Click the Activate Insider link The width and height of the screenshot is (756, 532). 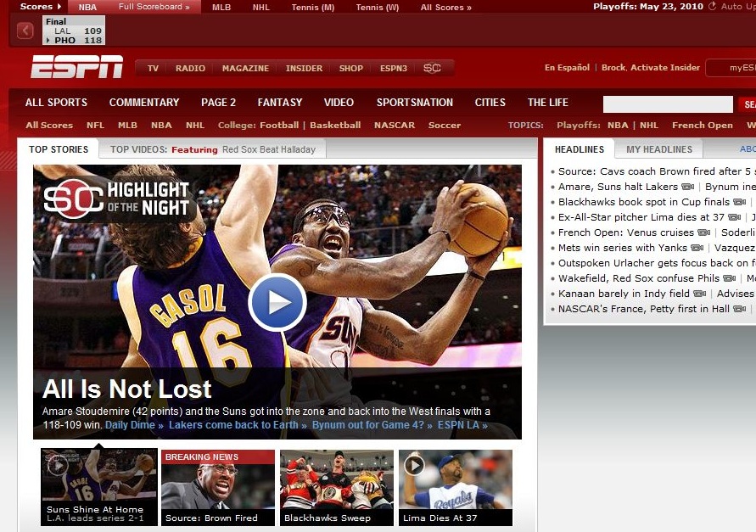click(x=665, y=68)
